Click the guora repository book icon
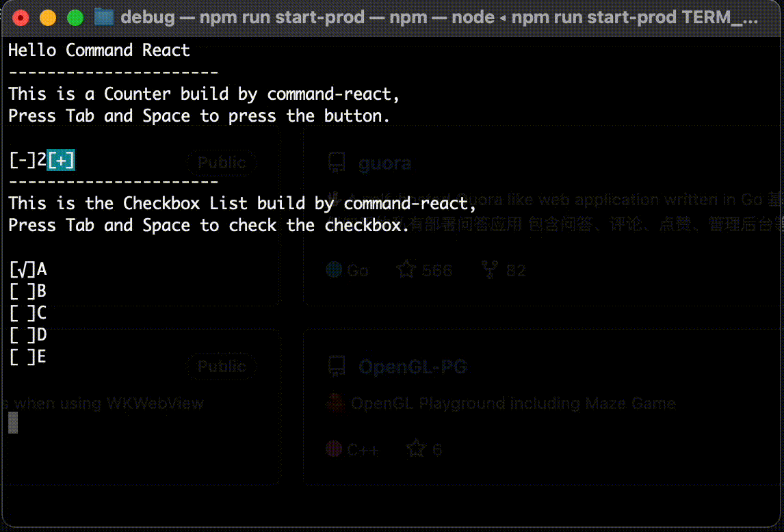The image size is (784, 532). pos(336,161)
